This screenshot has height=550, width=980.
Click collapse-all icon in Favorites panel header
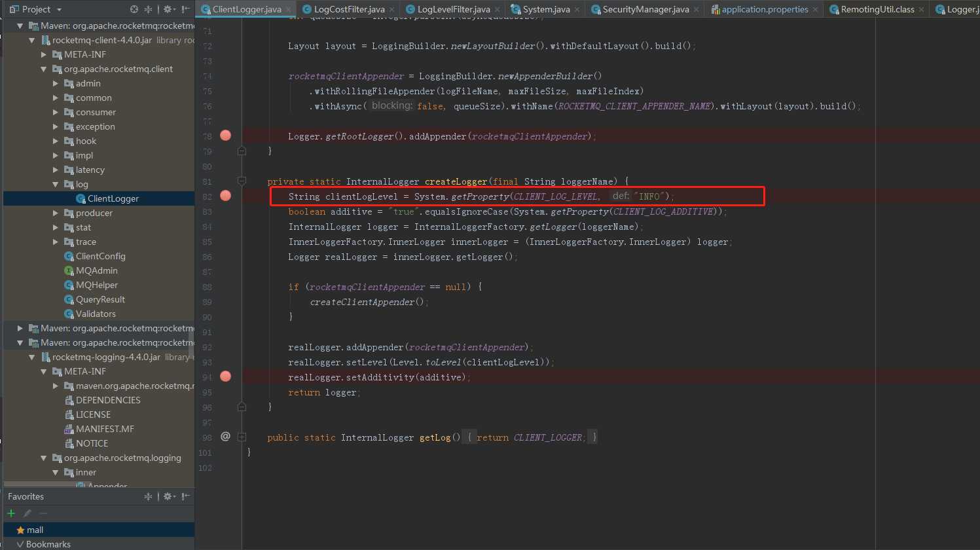coord(148,496)
